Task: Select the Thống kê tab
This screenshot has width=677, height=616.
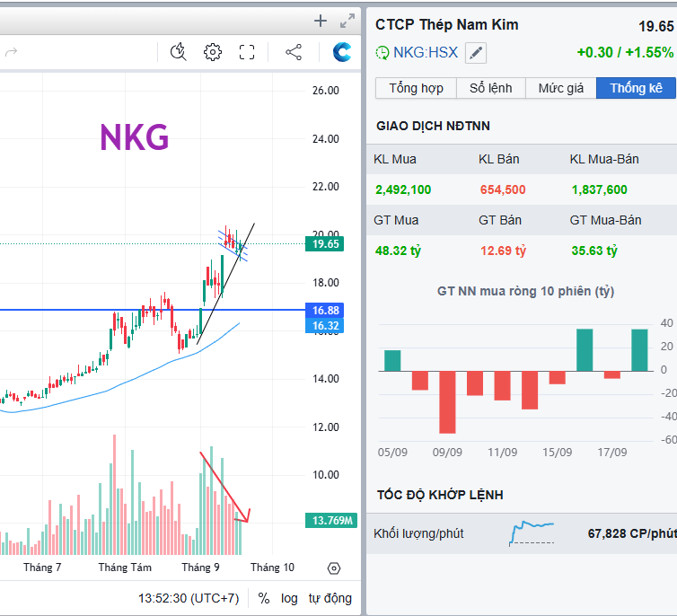Action: (x=636, y=88)
